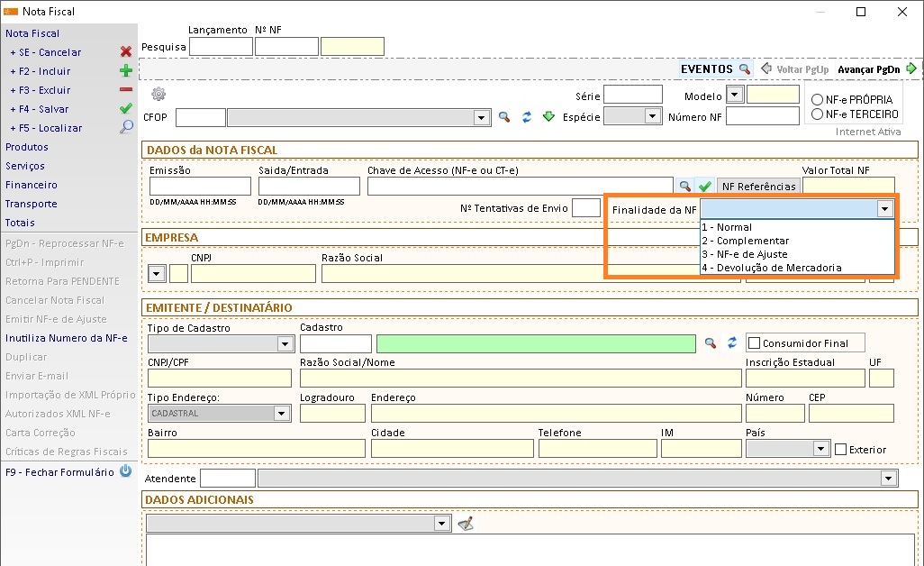Click the Avançar PgDn green arrow

coord(911,68)
